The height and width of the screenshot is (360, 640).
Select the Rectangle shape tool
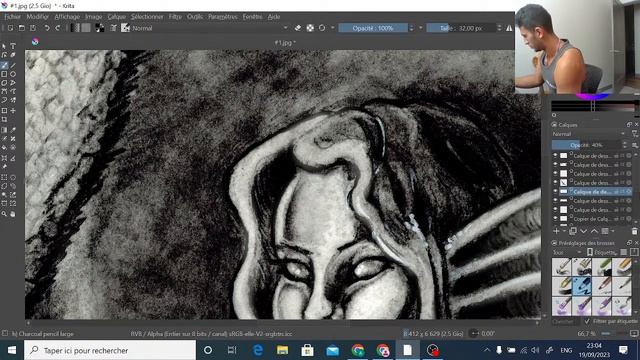click(4, 74)
